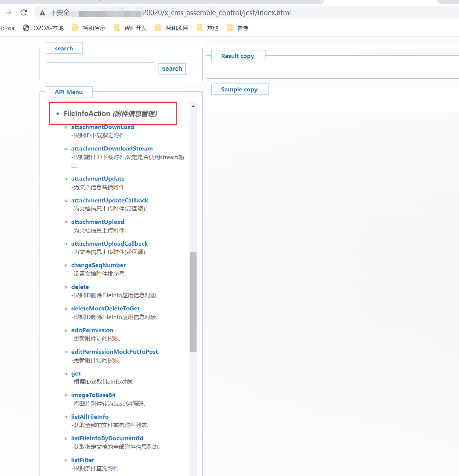Open the editPermission API link
The image size is (459, 476).
click(92, 330)
